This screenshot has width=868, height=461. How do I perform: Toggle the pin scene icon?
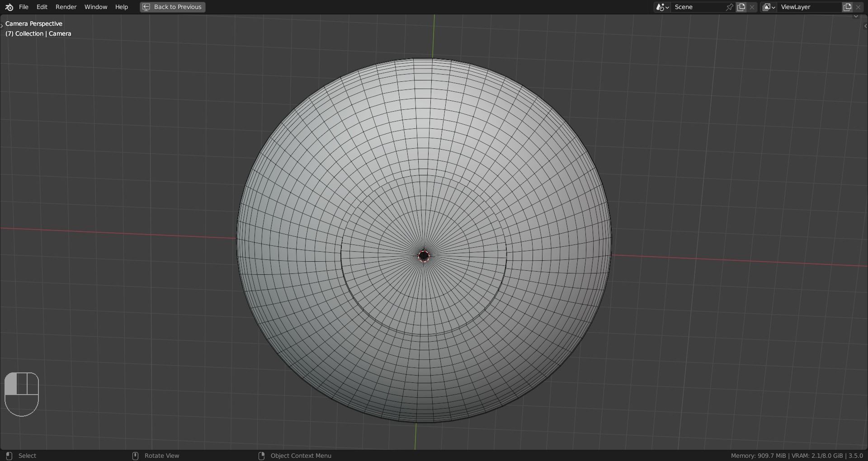729,7
